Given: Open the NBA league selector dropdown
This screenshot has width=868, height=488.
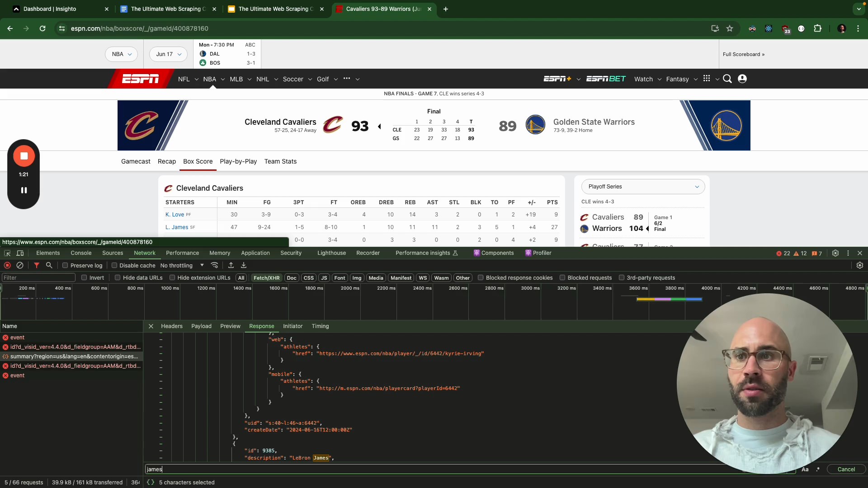Looking at the screenshot, I should tap(122, 54).
